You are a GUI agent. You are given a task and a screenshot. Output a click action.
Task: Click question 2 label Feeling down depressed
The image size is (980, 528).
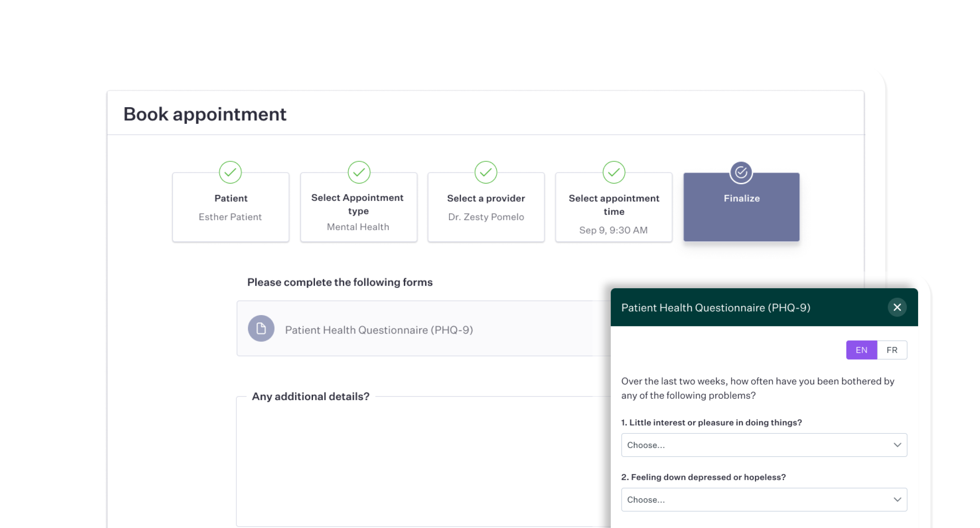click(704, 477)
